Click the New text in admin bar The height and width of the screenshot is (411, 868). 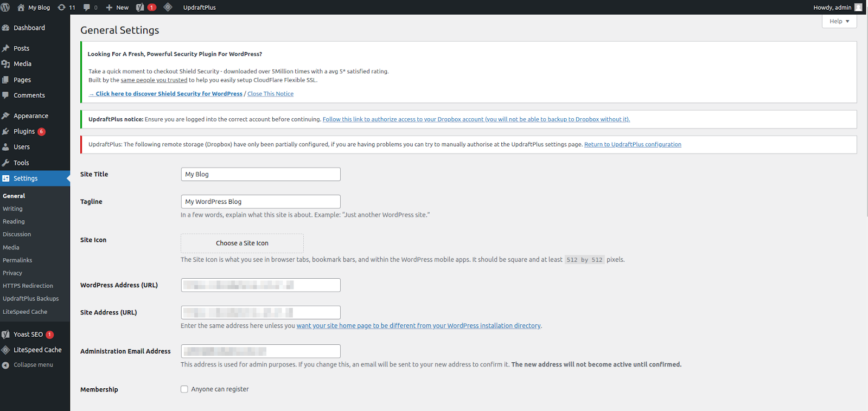pos(123,8)
